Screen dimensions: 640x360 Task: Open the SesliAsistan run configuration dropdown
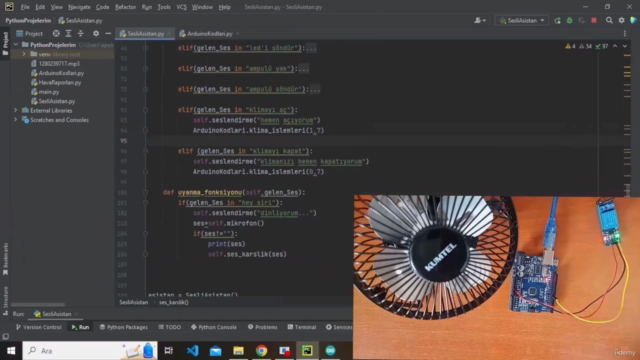pyautogui.click(x=522, y=20)
